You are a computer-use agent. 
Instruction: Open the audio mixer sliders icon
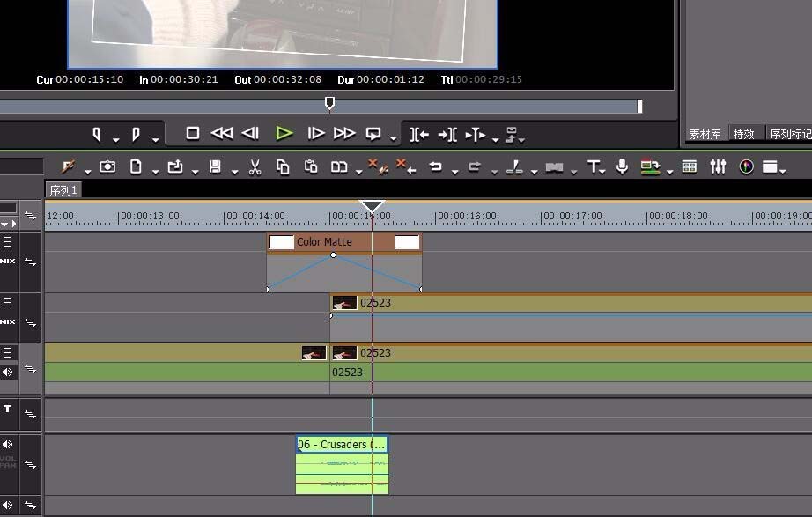pyautogui.click(x=718, y=166)
